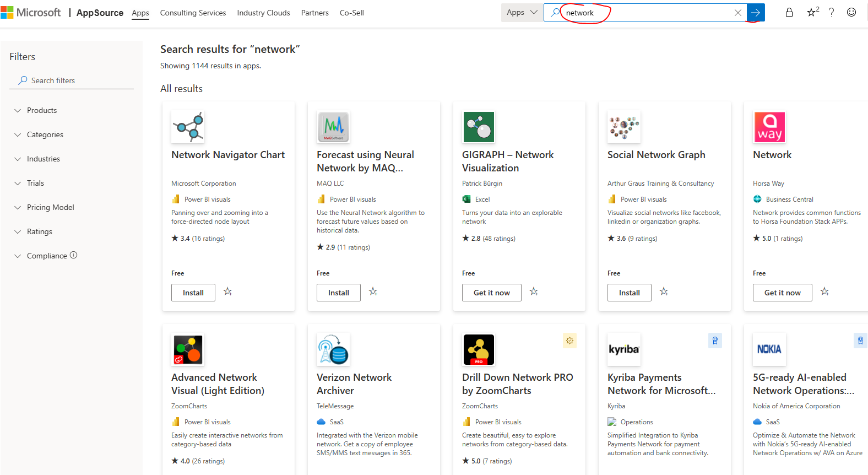The width and height of the screenshot is (868, 475).
Task: Click inside the network search field
Action: tap(644, 13)
